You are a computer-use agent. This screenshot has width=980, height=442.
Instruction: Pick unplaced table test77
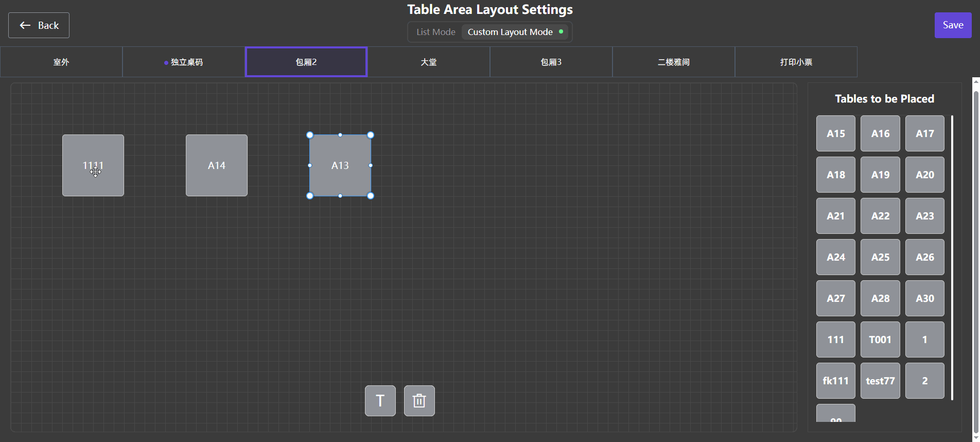[880, 381]
